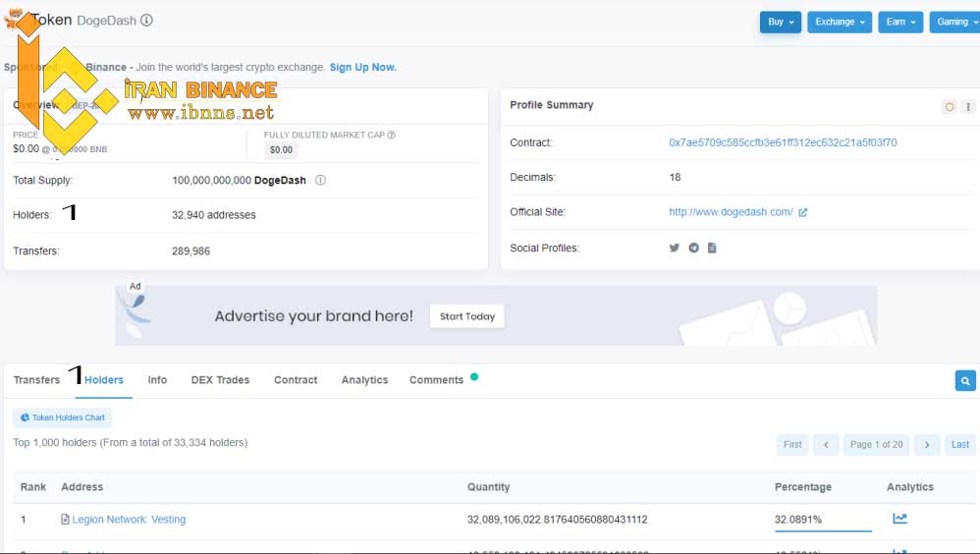Open the official site dogedash.com link
The image size is (980, 554).
coord(731,212)
